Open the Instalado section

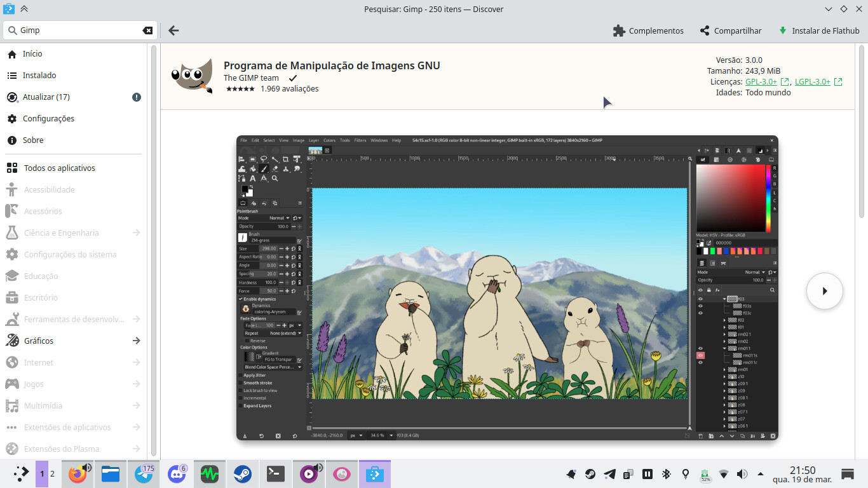tap(73, 76)
